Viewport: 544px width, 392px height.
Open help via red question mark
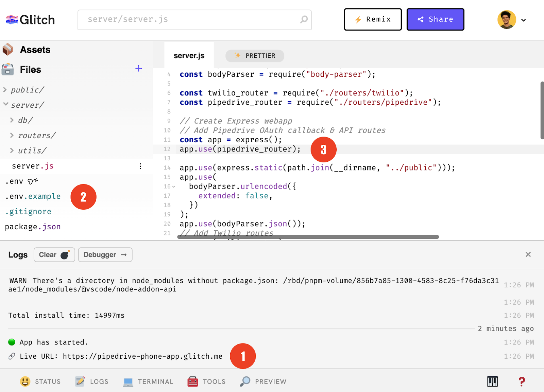tap(522, 381)
